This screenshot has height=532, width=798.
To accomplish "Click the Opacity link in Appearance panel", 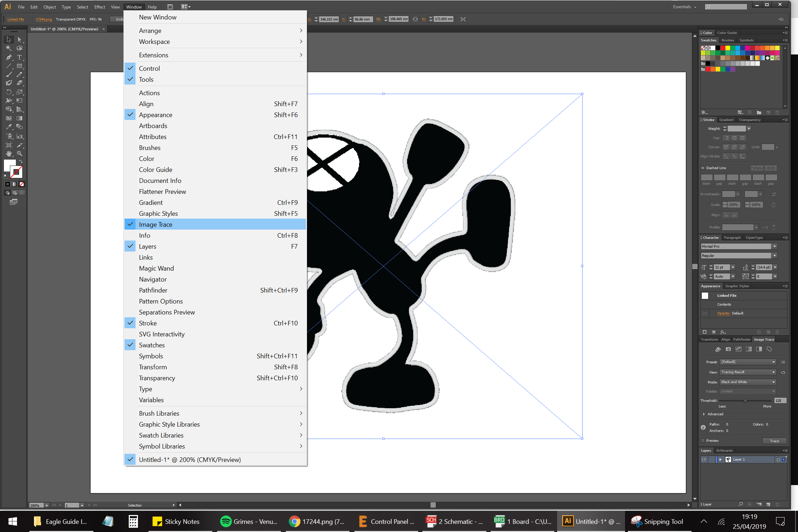I will (723, 313).
